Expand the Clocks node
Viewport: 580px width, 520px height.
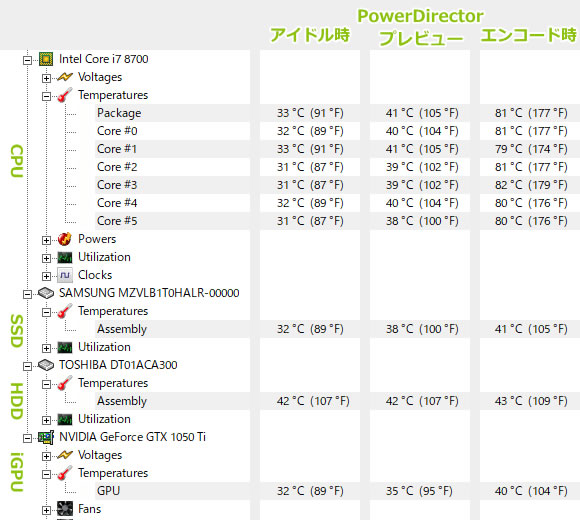[x=46, y=276]
